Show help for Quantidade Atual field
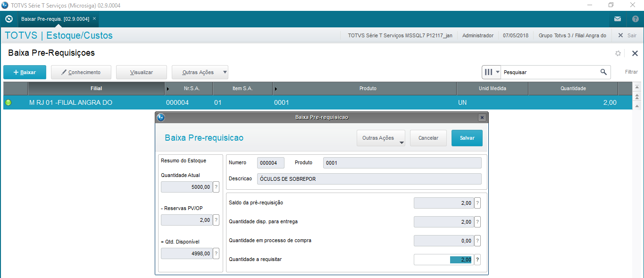The height and width of the screenshot is (278, 644). click(x=216, y=187)
